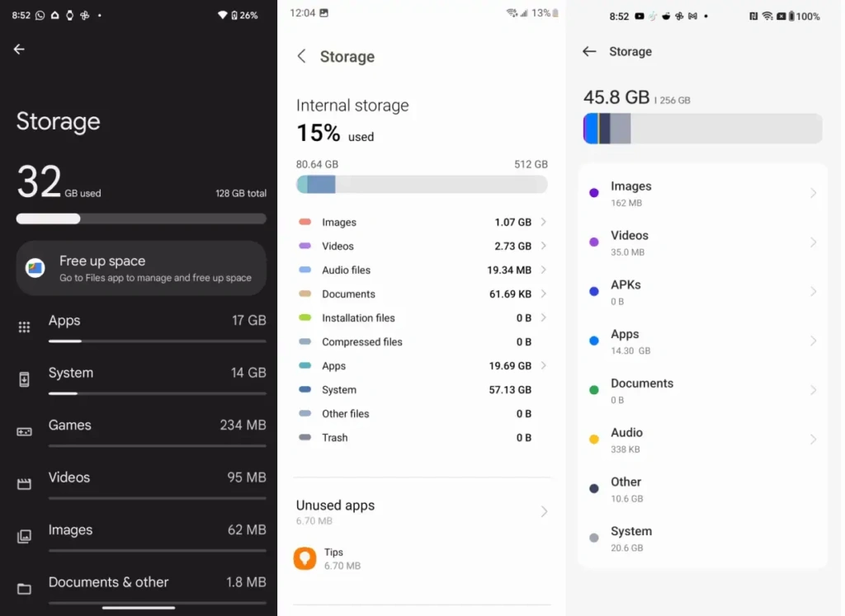
Task: Tap the red Images color pill
Action: (x=305, y=222)
